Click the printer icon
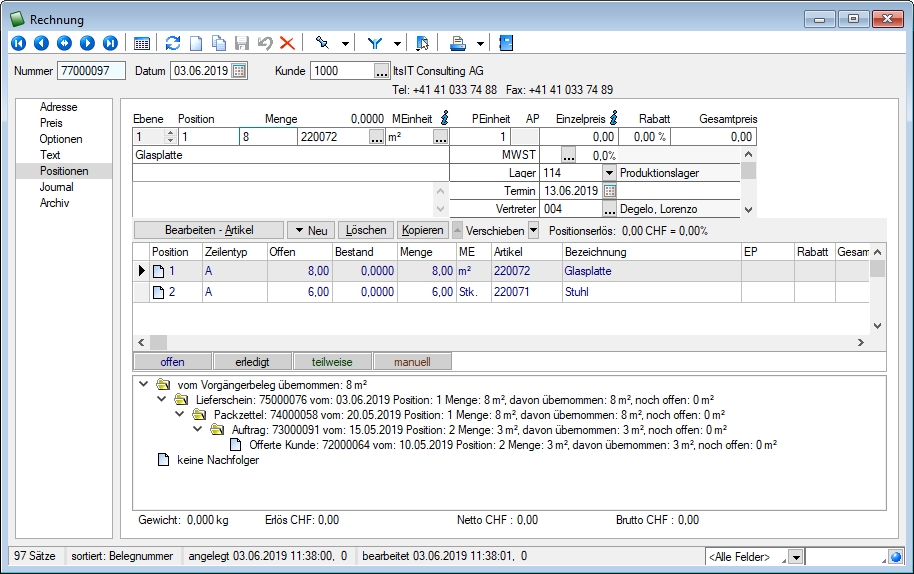914x574 pixels. click(457, 43)
